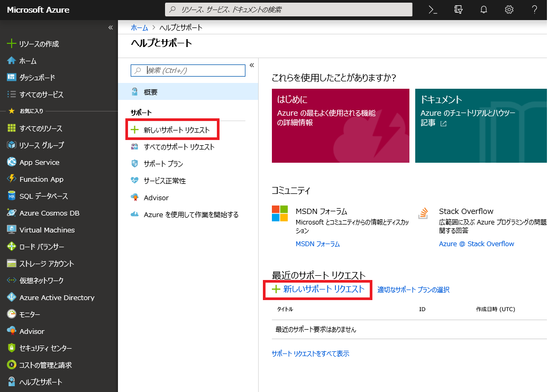Viewport: 548px width, 392px height.
Task: Click the ストレージ アカウント icon
Action: coord(12,263)
